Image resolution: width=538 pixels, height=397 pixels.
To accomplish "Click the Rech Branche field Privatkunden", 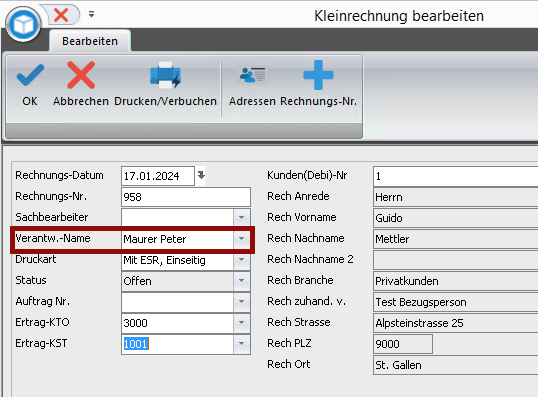I will coord(456,281).
